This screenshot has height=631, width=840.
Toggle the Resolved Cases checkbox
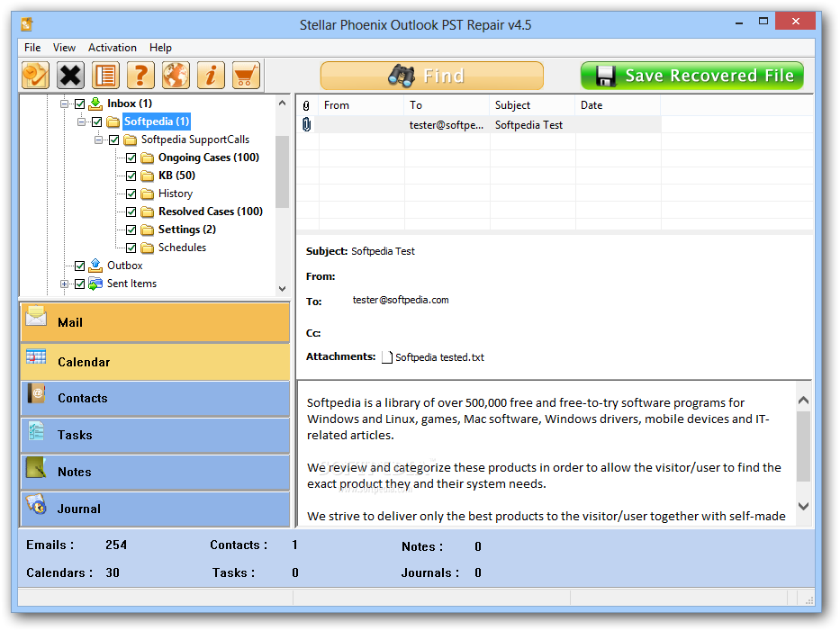click(x=131, y=212)
